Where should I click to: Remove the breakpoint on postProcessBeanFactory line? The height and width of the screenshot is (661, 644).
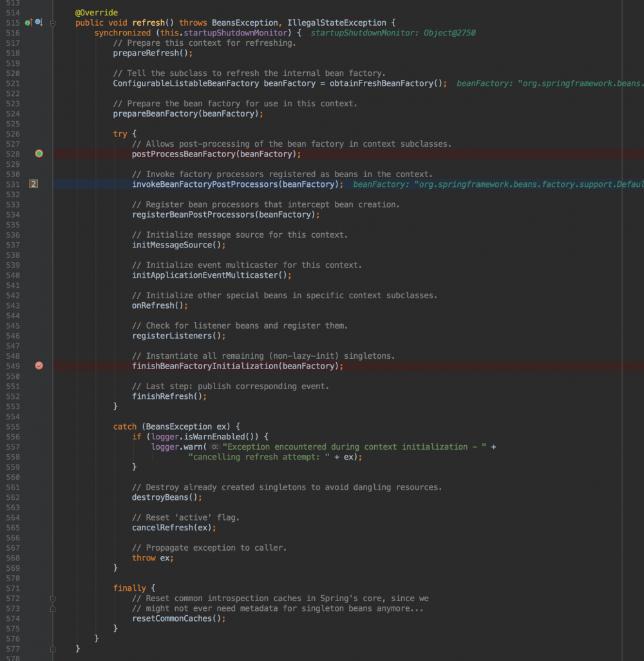[39, 154]
